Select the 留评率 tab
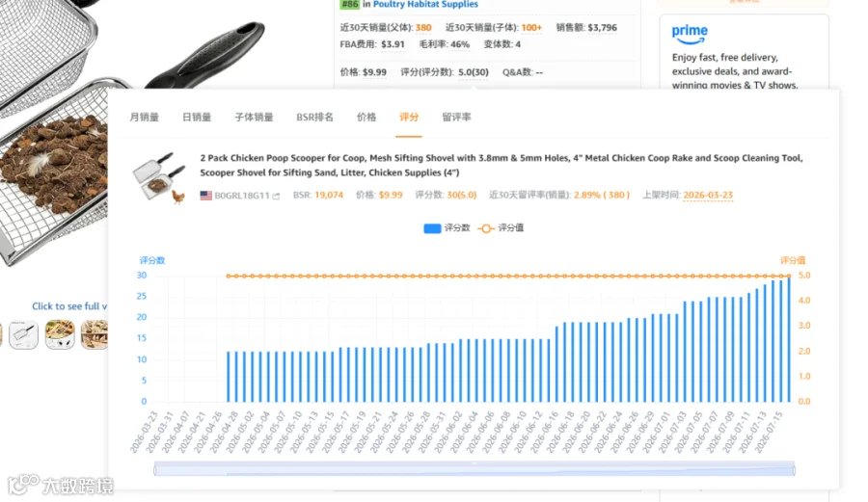The width and height of the screenshot is (868, 502). [x=456, y=118]
